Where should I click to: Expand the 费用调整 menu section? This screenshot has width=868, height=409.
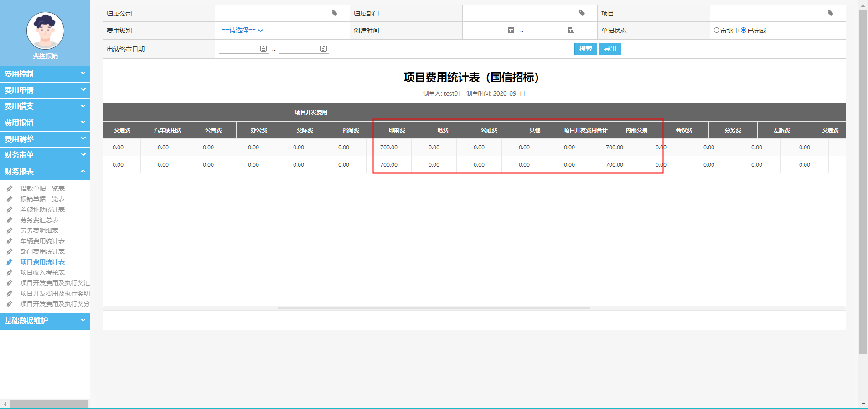(45, 139)
